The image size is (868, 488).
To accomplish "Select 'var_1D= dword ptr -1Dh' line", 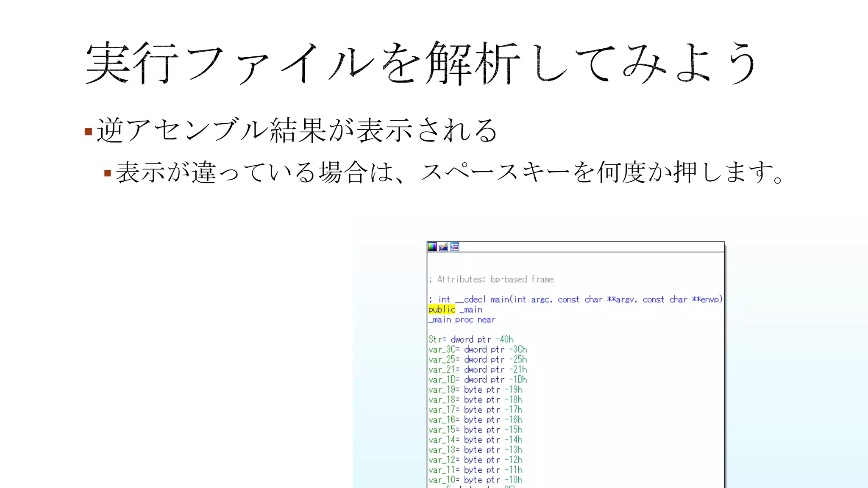I will [x=478, y=380].
